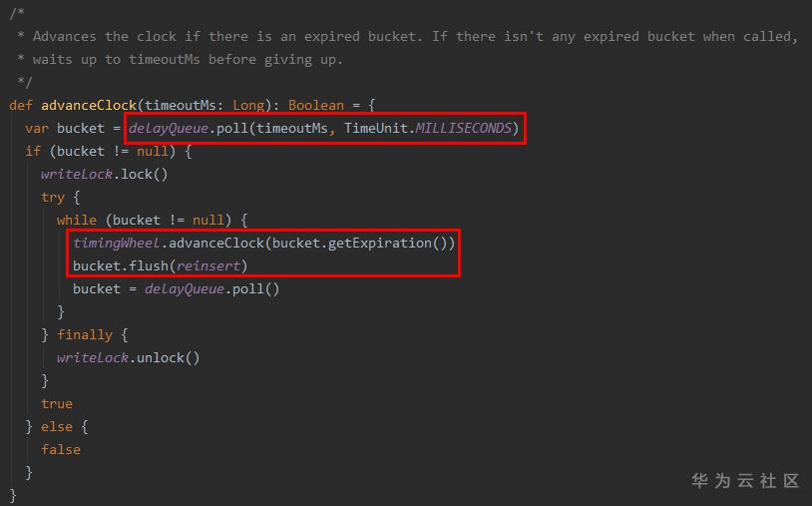Click the Boolean return type
The height and width of the screenshot is (506, 812).
point(315,105)
